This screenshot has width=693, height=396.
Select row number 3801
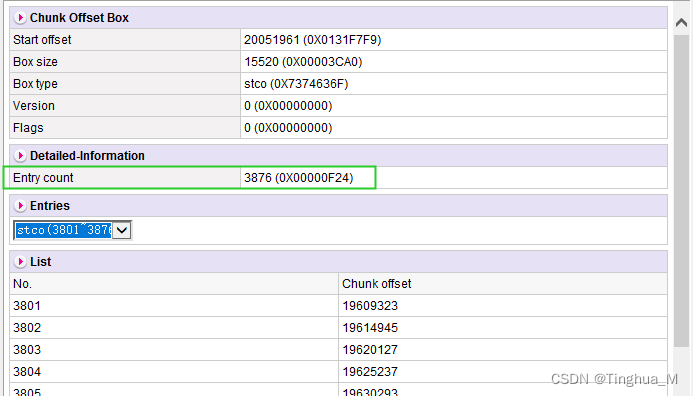27,306
